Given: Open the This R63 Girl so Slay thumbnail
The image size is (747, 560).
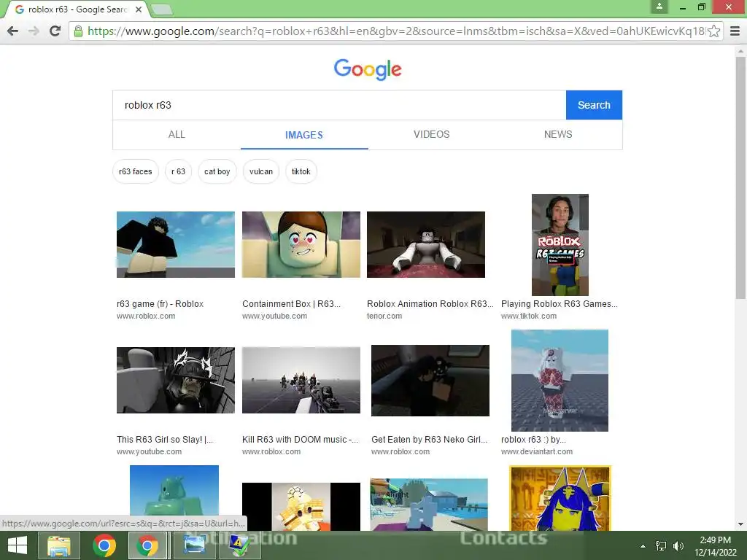Looking at the screenshot, I should [x=176, y=380].
